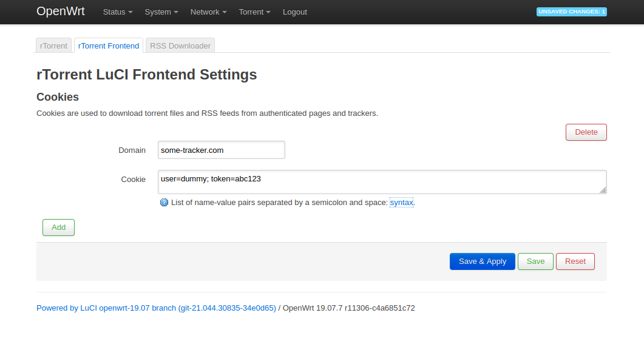Viewport: 644px width, 344px height.
Task: Click the 'Domain' field label
Action: click(x=132, y=150)
